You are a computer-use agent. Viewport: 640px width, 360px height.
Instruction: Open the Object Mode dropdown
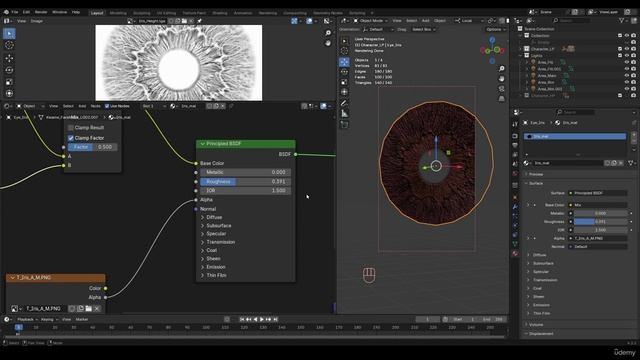(x=371, y=20)
